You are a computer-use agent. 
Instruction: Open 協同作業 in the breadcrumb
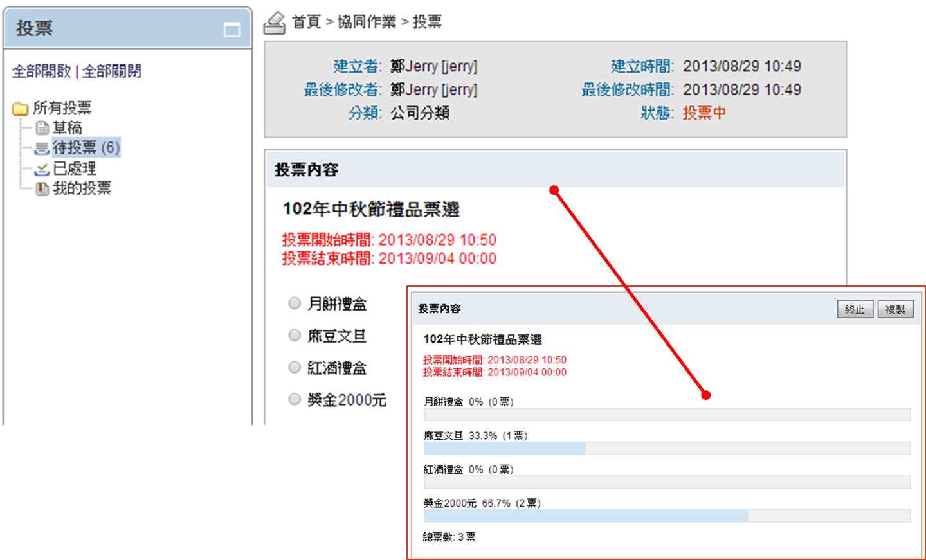(x=367, y=23)
